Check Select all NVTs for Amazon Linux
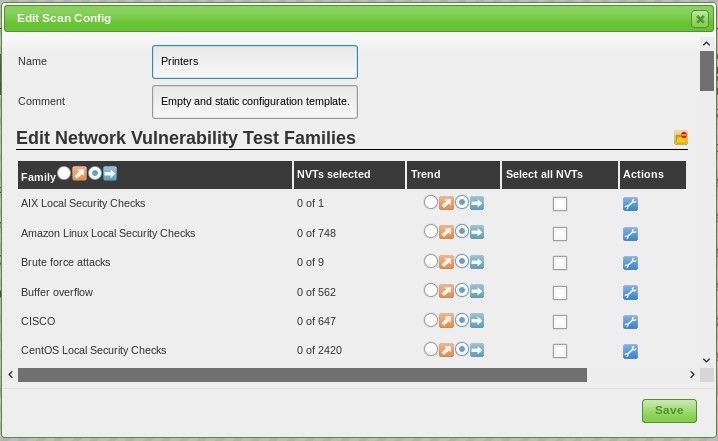This screenshot has width=718, height=441. tap(560, 234)
